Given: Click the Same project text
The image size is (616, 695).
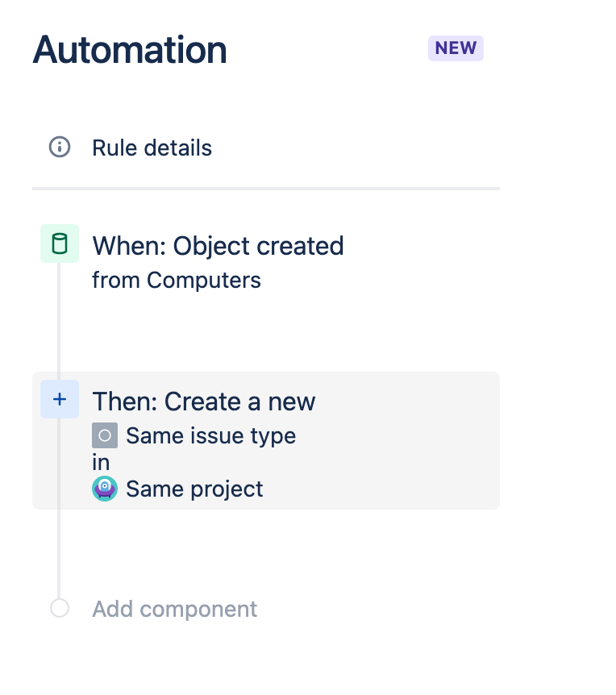Looking at the screenshot, I should click(x=194, y=489).
